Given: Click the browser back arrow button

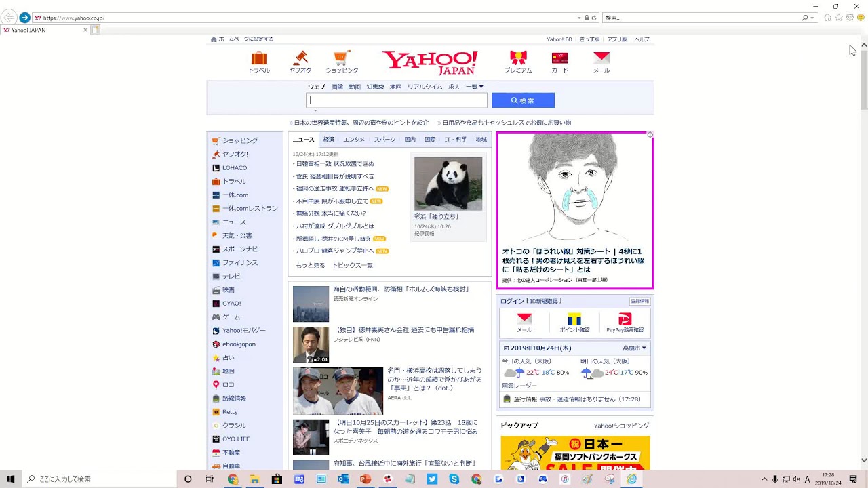Looking at the screenshot, I should point(9,18).
